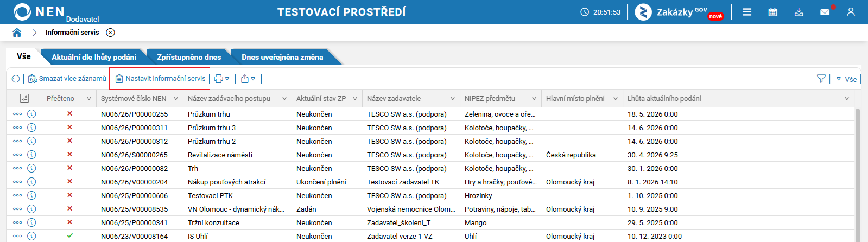Select system number N006/26/P00000312
The width and height of the screenshot is (868, 242).
[x=134, y=141]
